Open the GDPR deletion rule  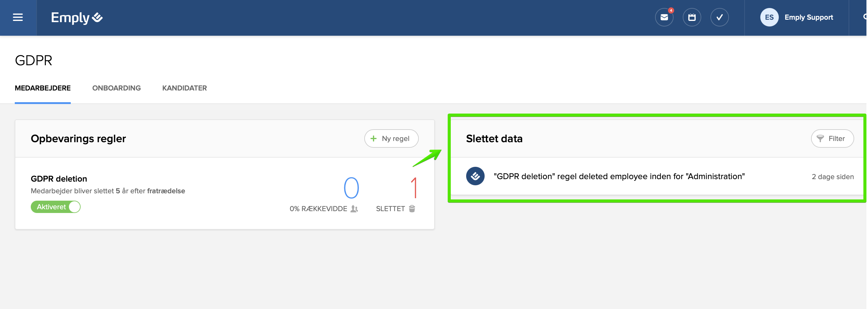59,179
